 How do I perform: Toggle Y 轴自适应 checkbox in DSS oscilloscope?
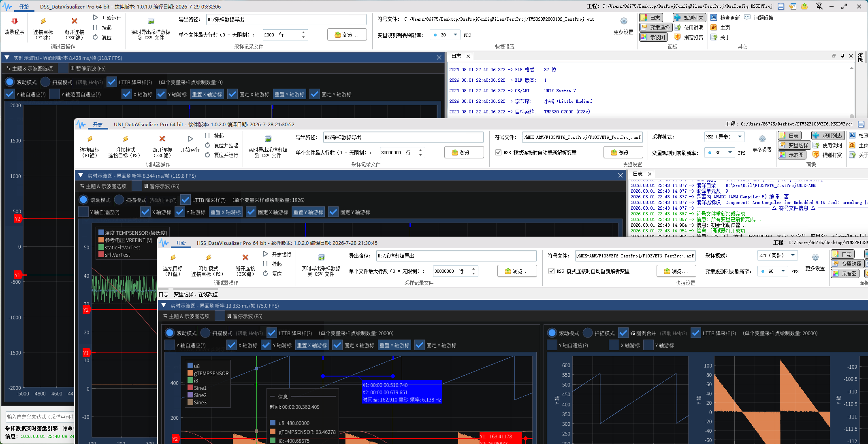(10, 94)
